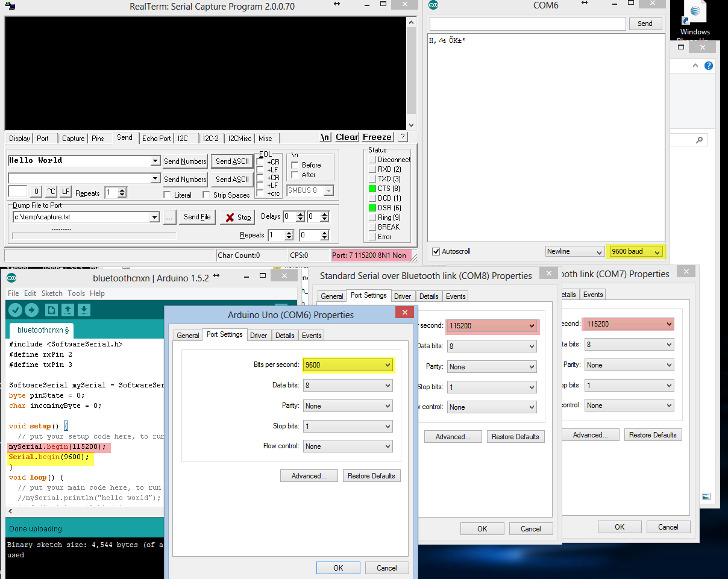Click the Windows Phone desktop shortcut icon
The width and height of the screenshot is (728, 579).
[x=695, y=21]
